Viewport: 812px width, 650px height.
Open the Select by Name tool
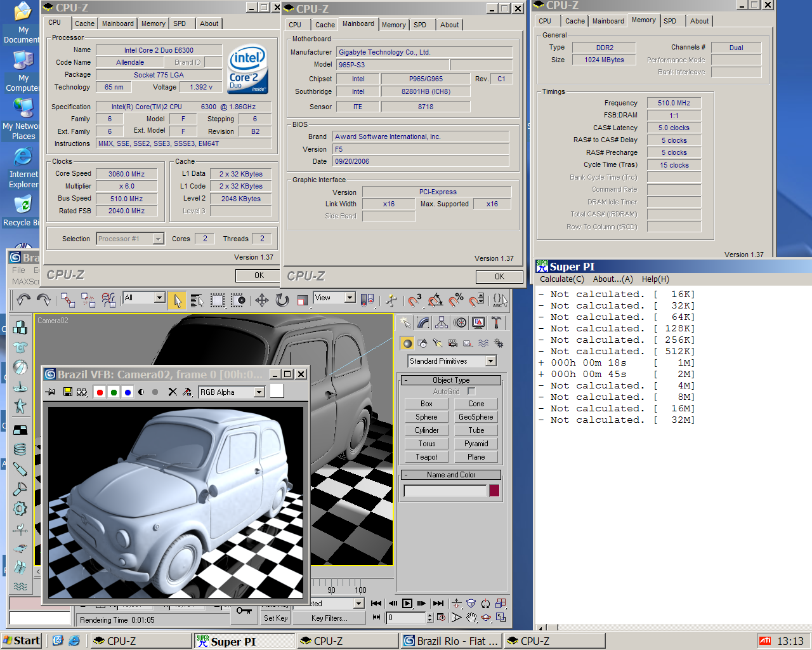(x=197, y=300)
